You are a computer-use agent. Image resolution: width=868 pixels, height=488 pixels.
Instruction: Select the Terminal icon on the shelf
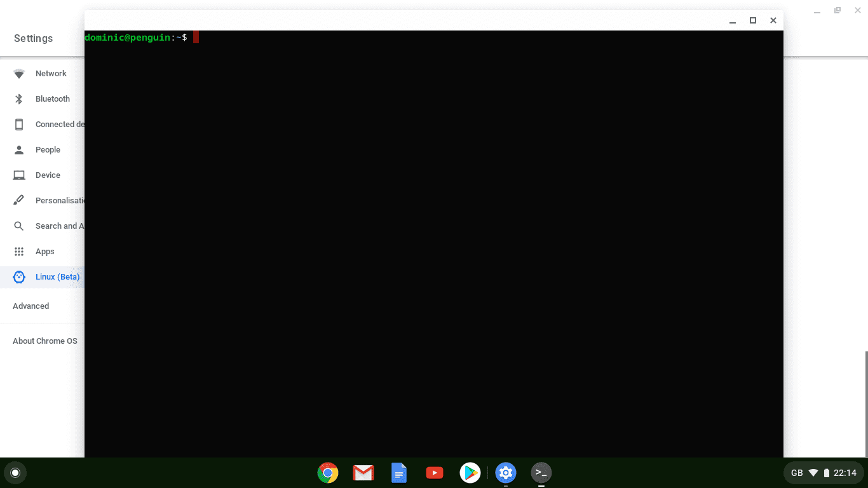[541, 473]
